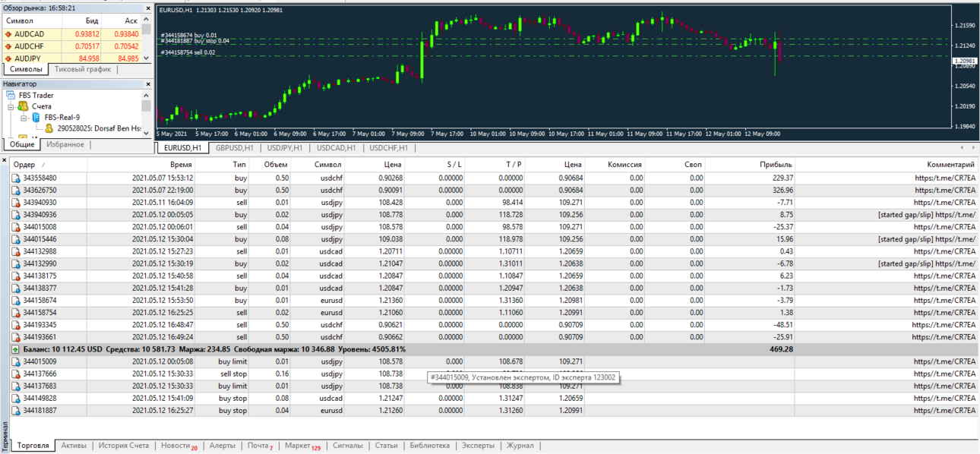
Task: Click the order icon for ticket 344158754
Action: 17,312
